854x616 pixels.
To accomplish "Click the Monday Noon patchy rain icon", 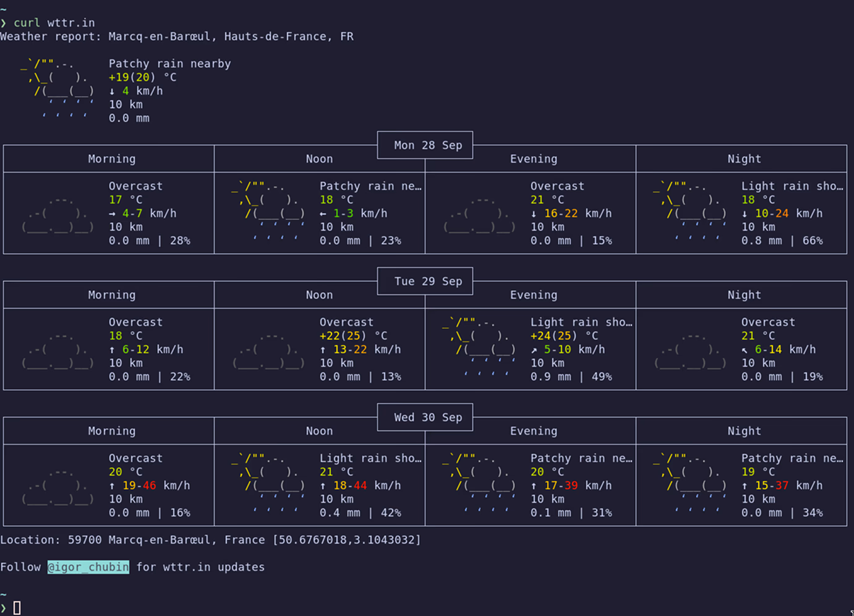I will [x=268, y=212].
